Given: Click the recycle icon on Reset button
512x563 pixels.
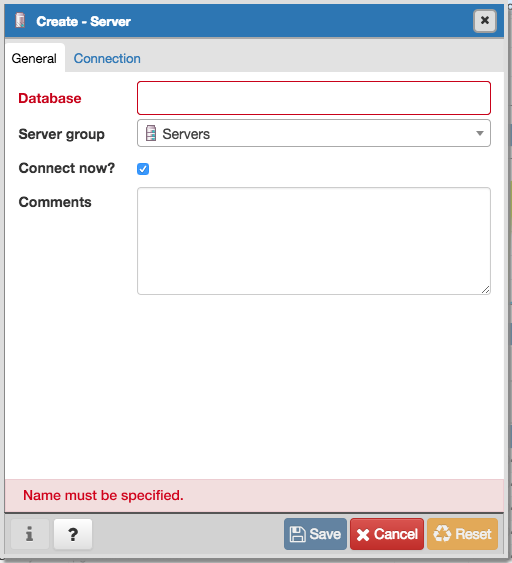Looking at the screenshot, I should [442, 534].
